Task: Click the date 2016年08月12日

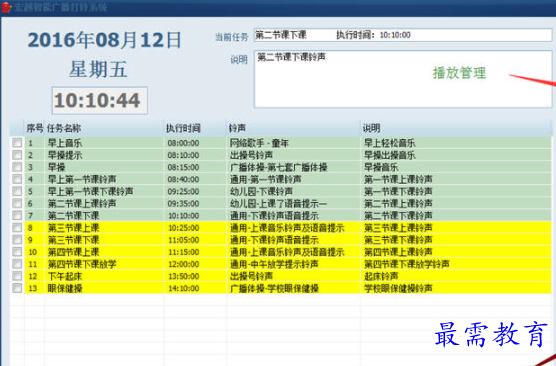Action: point(105,40)
